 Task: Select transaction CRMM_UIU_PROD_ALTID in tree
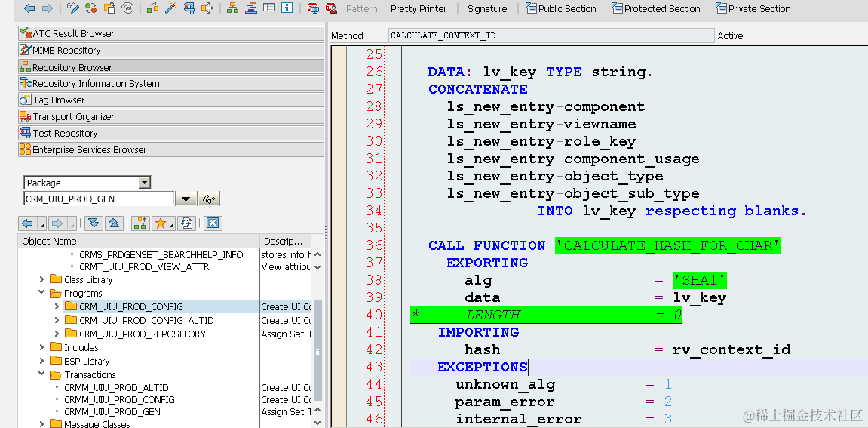coord(116,387)
